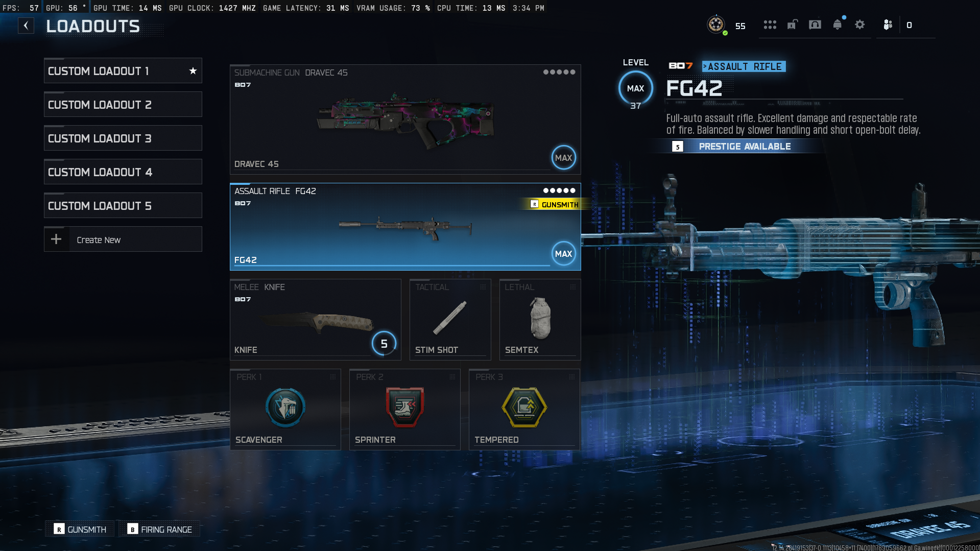The image size is (980, 551).
Task: Click the Perk 1 grid icon
Action: [x=333, y=377]
